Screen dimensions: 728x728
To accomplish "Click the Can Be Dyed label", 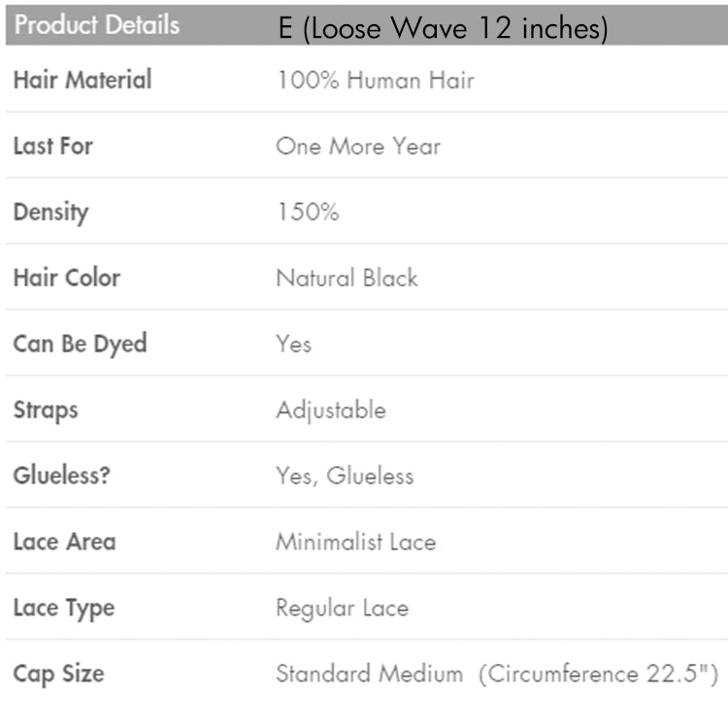I will pos(80,344).
